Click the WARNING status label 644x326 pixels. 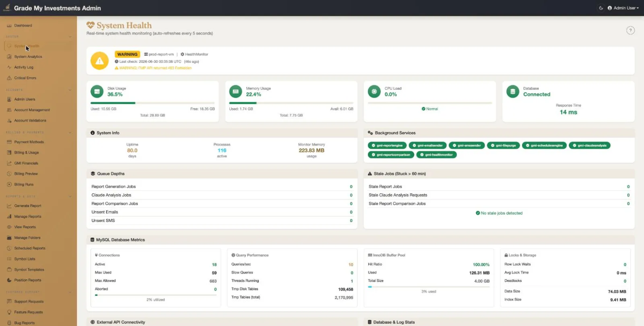128,54
